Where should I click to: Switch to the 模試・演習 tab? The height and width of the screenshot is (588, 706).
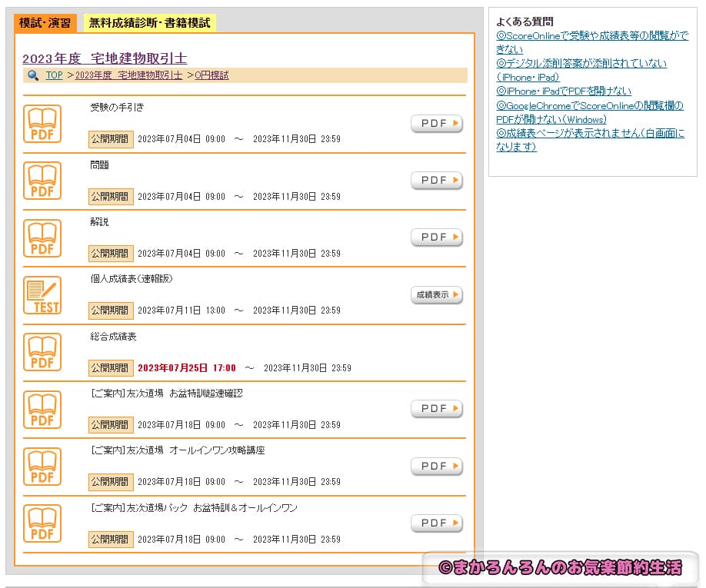click(45, 23)
